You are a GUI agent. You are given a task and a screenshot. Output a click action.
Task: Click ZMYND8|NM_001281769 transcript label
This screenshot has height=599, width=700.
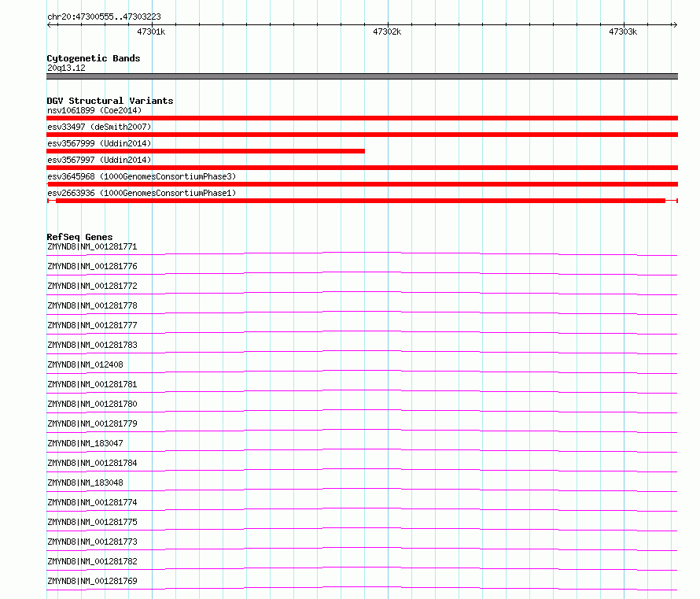point(92,581)
